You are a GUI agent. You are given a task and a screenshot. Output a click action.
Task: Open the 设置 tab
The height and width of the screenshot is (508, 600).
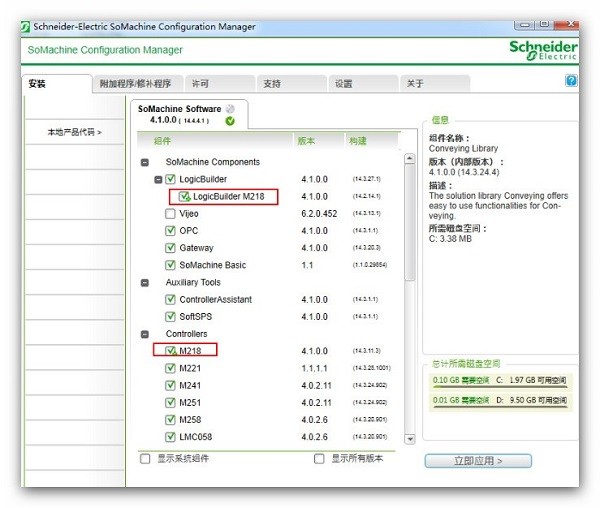363,83
